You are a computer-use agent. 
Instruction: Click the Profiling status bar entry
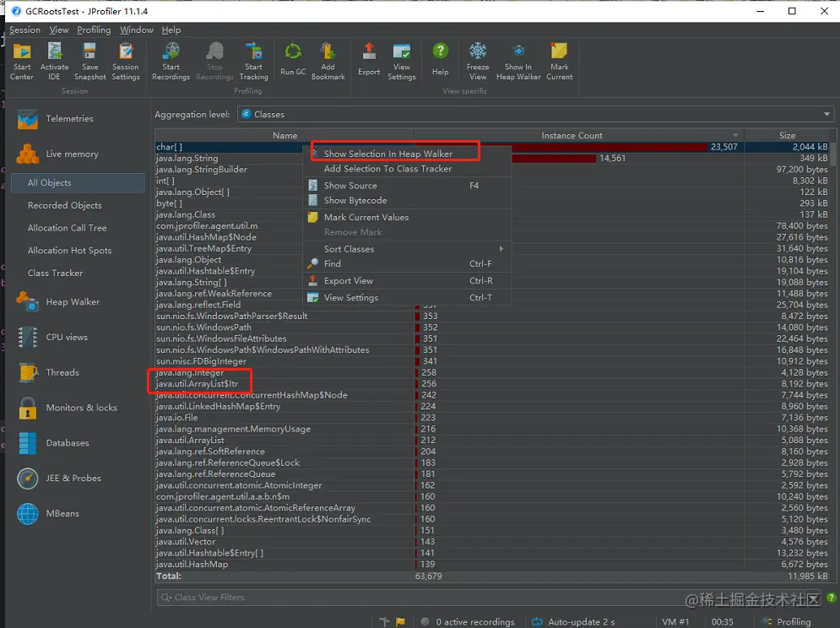(x=786, y=621)
